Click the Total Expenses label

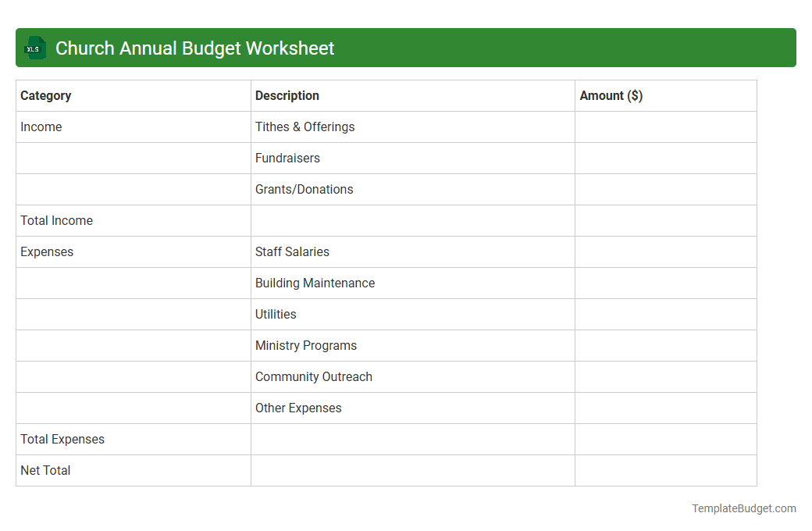pos(62,439)
